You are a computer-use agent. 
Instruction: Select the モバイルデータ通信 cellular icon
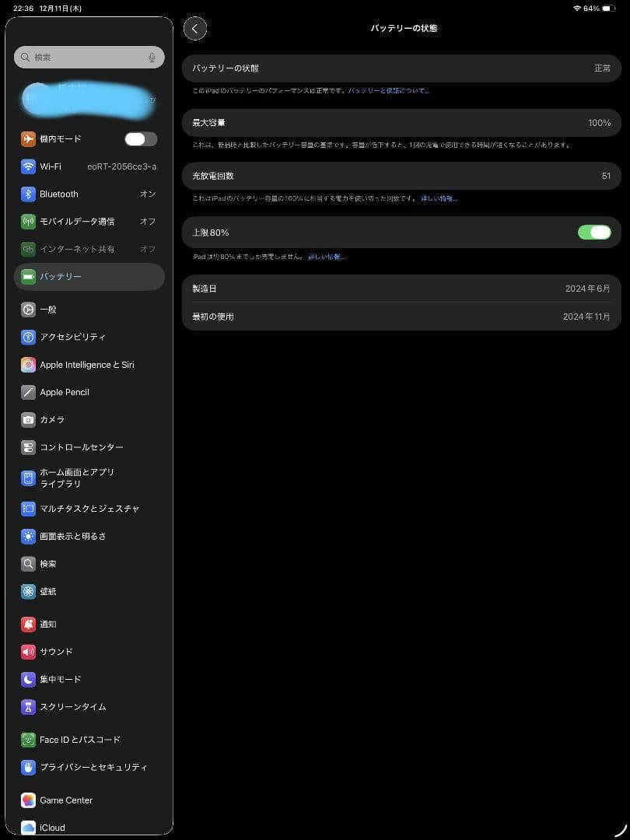[28, 222]
